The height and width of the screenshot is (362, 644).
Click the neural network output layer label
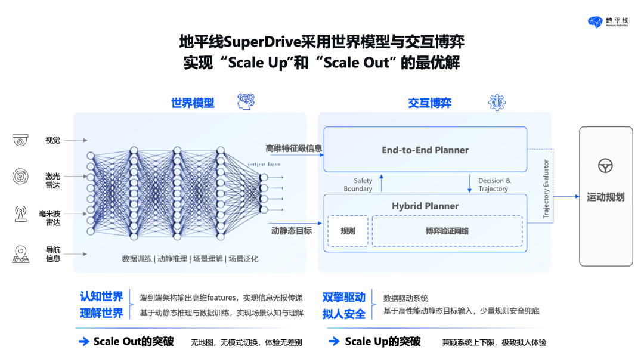[264, 164]
